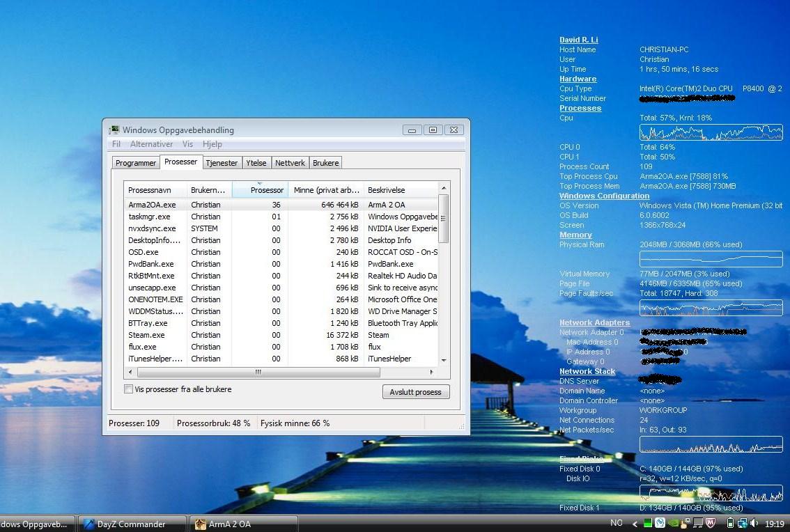Switch to the Programmer tab
The height and width of the screenshot is (532, 790).
coord(136,163)
